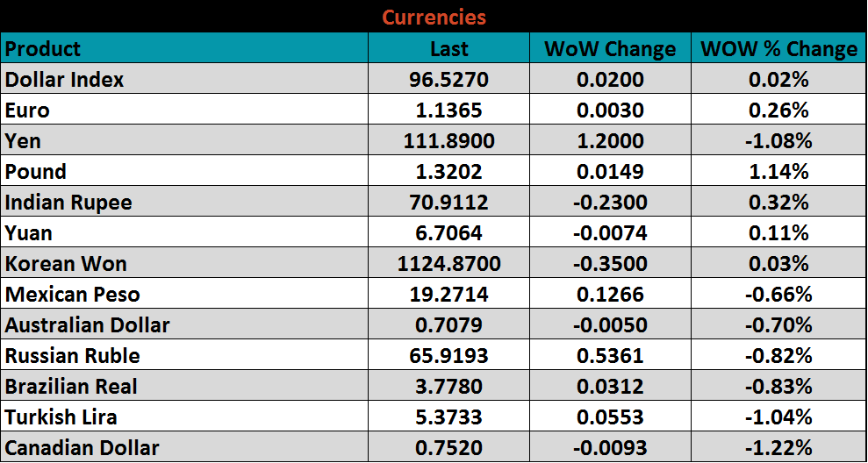Select the Product column header
Image resolution: width=868 pixels, height=463 pixels.
click(43, 49)
